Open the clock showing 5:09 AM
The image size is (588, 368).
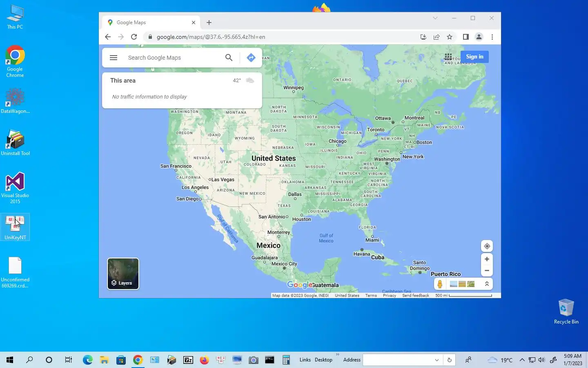pyautogui.click(x=572, y=360)
